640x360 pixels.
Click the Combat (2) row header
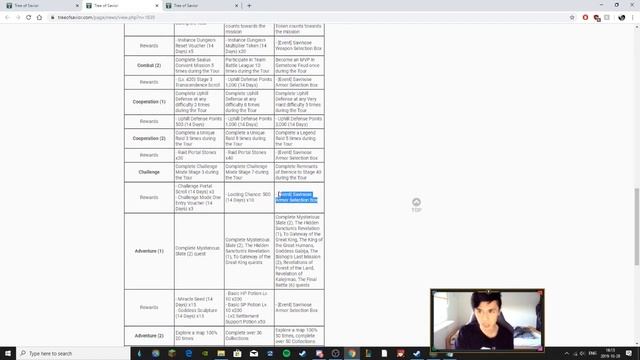(149, 65)
